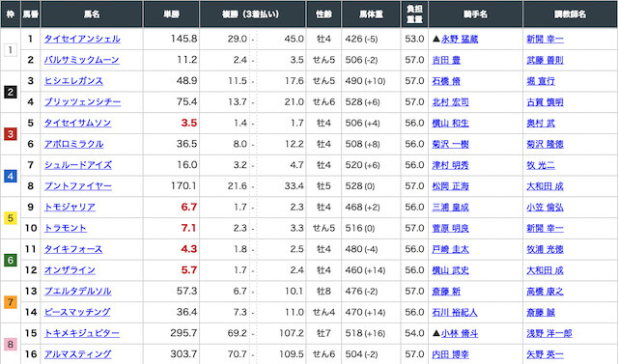The image size is (618, 364).
Task: Click trainer 矢野 英一 link
Action: point(545,354)
